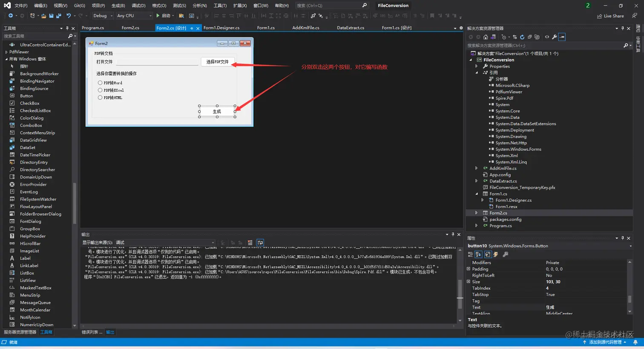Toggle Word Wrap in Output panel
This screenshot has width=644, height=349.
(260, 242)
